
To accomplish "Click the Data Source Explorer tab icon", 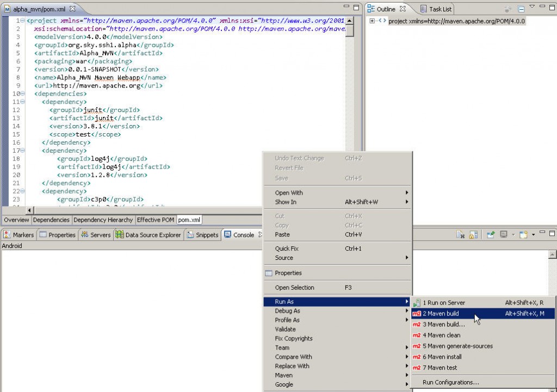I will [x=119, y=235].
